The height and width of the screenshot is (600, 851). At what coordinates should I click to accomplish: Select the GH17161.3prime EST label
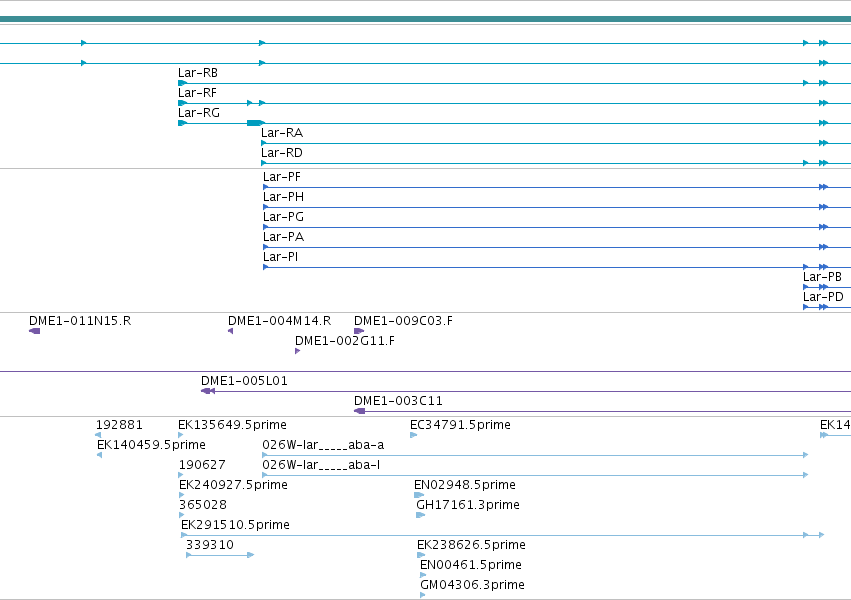(468, 506)
